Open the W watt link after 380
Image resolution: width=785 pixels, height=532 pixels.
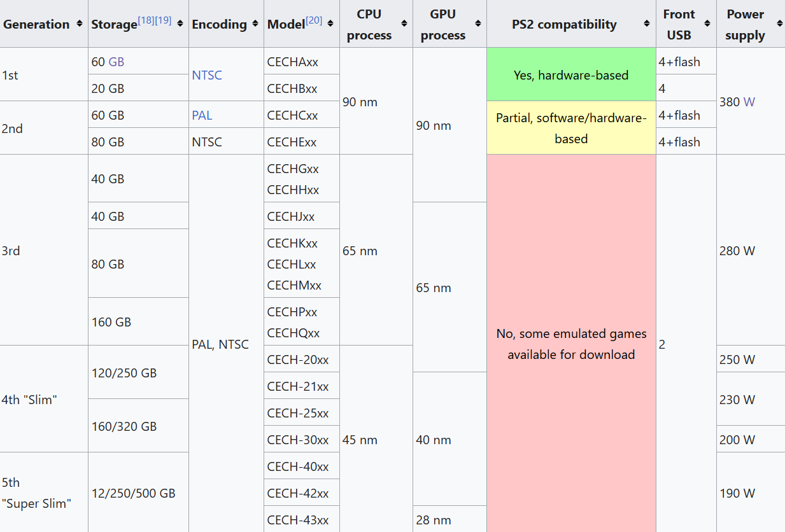(x=749, y=102)
